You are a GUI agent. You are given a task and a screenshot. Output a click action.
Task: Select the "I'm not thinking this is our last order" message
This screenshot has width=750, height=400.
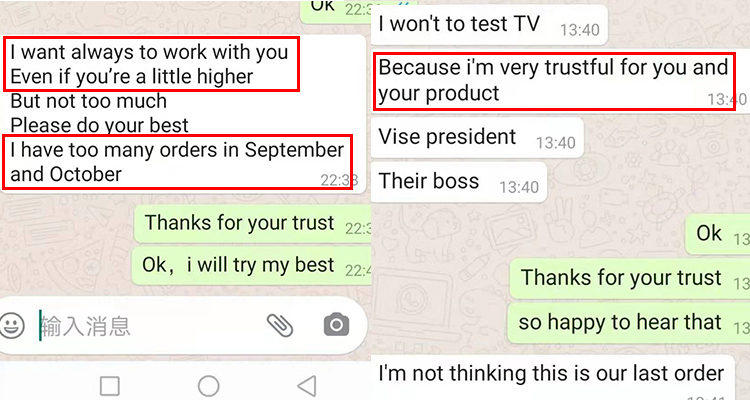pos(552,378)
